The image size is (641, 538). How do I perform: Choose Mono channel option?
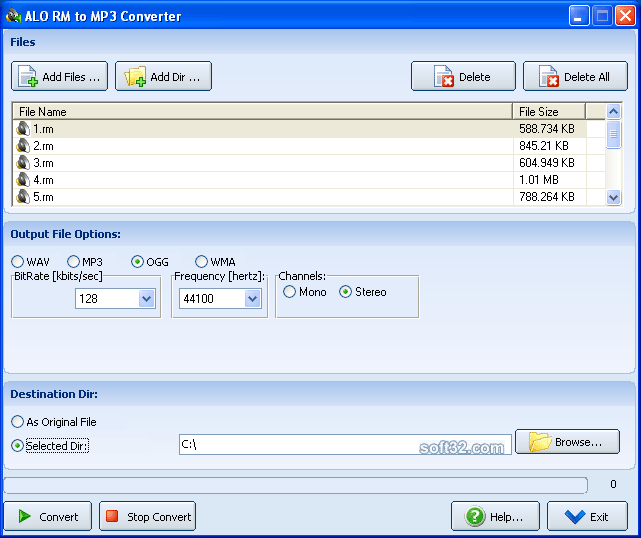(x=289, y=291)
